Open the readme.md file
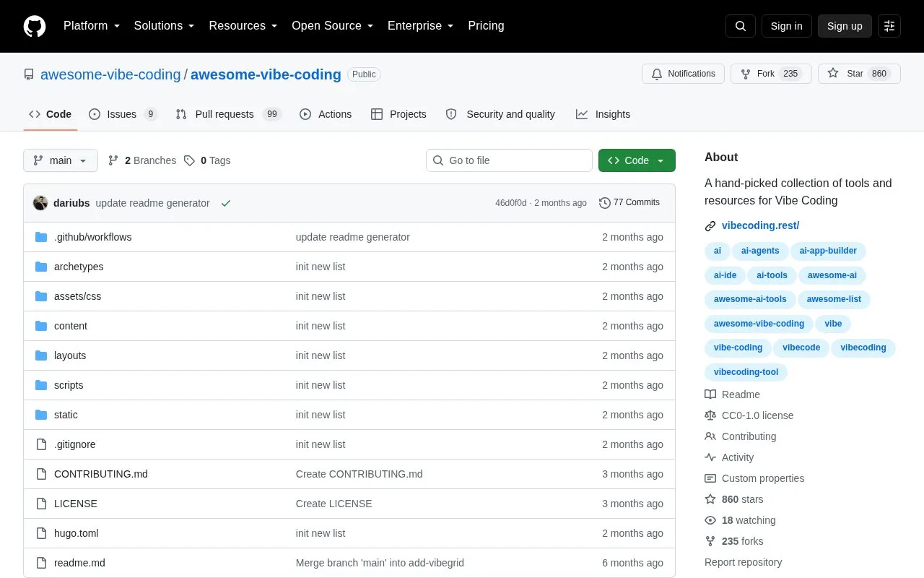Viewport: 924px width, 578px height. [79, 563]
